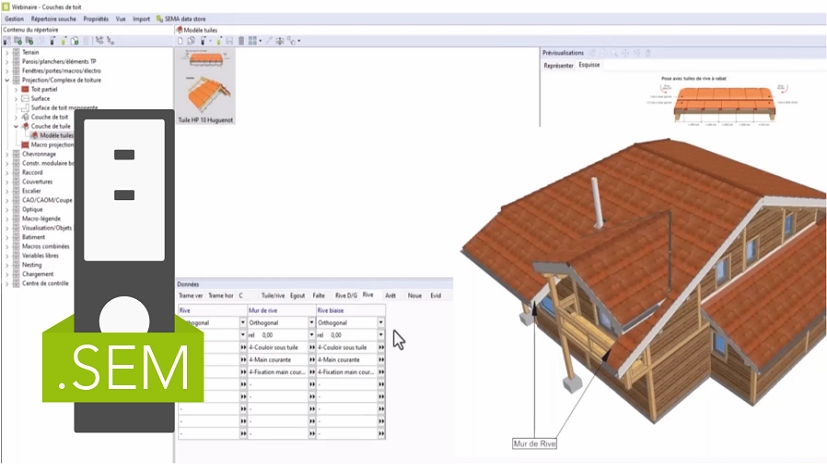This screenshot has height=464, width=827.
Task: Expand the Terrain tree node
Action: [6, 52]
